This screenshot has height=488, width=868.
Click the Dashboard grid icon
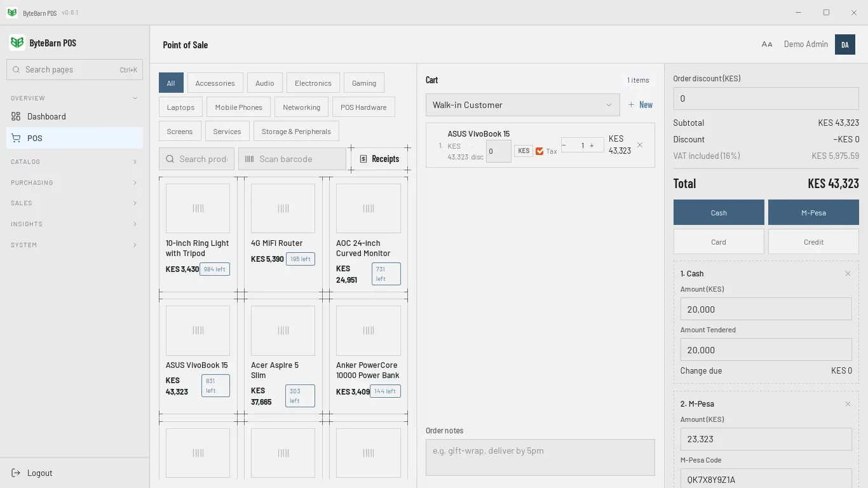pos(16,116)
